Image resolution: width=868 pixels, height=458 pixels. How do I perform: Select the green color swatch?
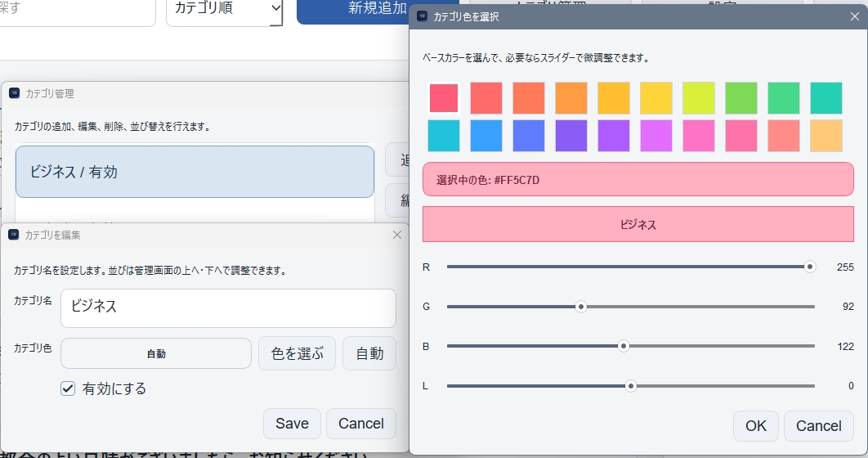pyautogui.click(x=741, y=98)
